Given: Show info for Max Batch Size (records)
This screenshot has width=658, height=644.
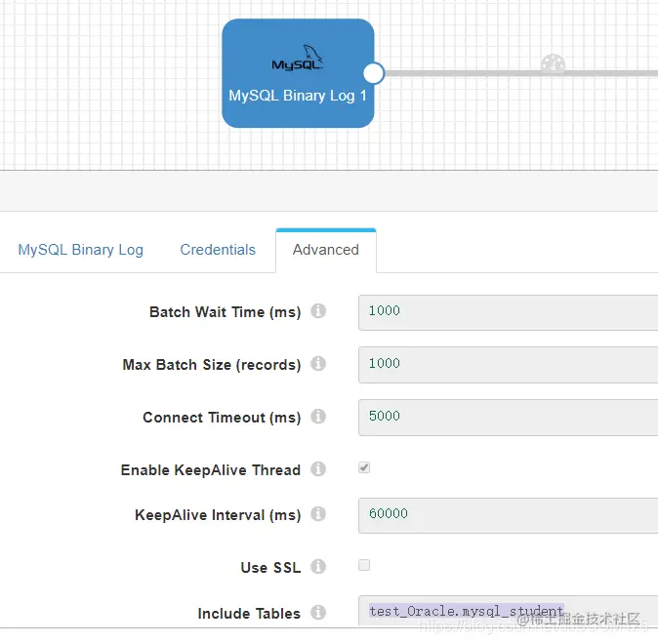Looking at the screenshot, I should tap(318, 364).
